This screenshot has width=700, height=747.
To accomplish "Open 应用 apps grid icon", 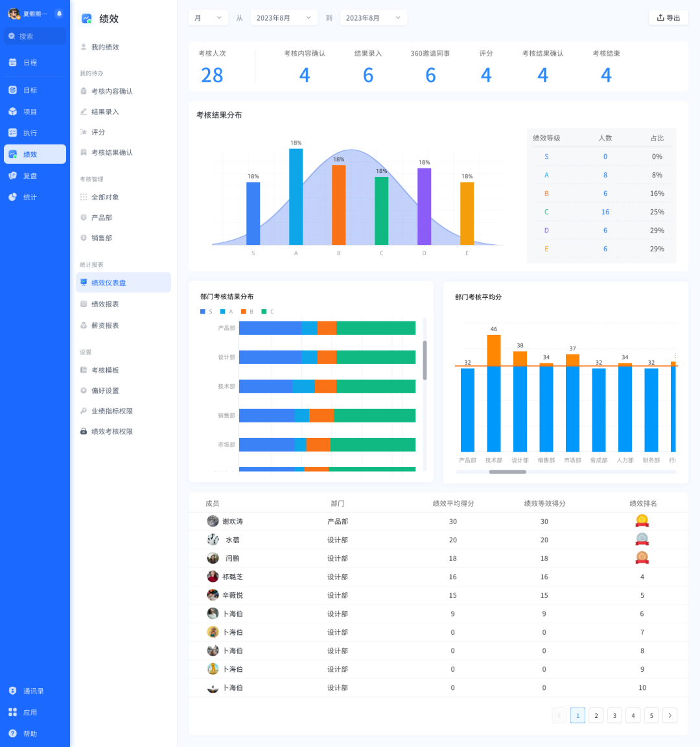I will 13,712.
